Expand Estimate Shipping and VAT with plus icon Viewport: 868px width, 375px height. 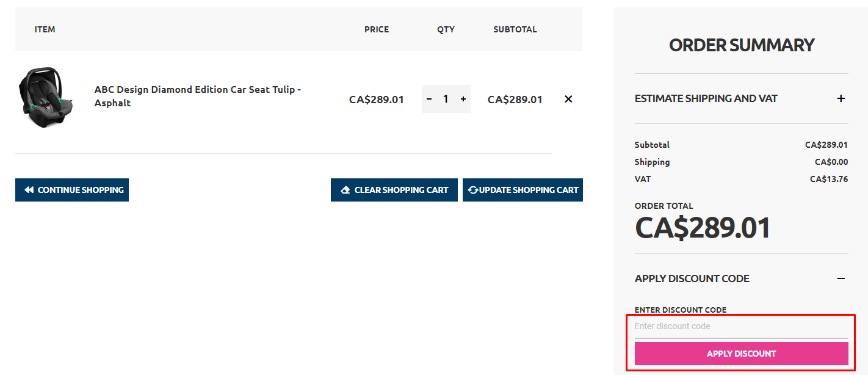tap(841, 98)
